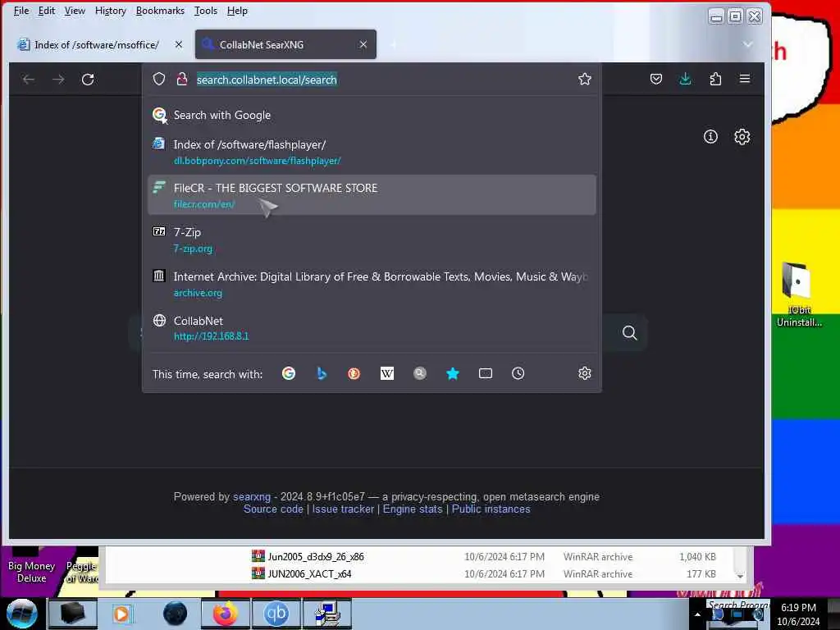Image resolution: width=840 pixels, height=630 pixels.
Task: Search this time in History
Action: point(518,373)
